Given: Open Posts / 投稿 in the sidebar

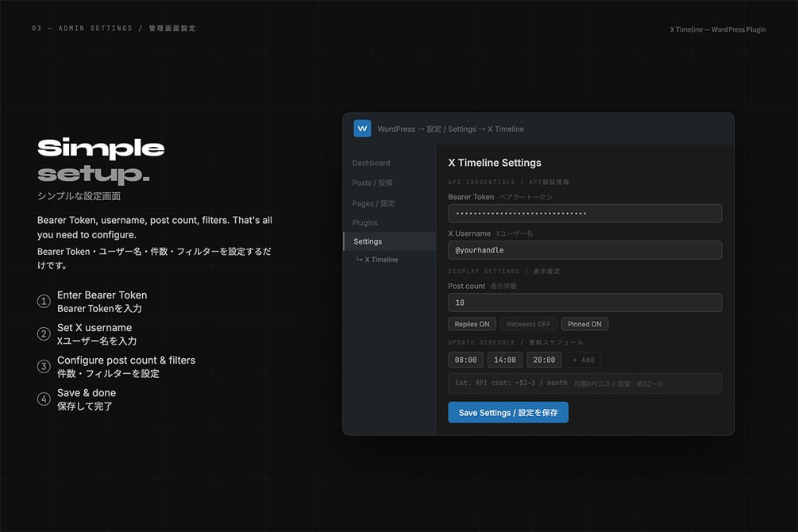Looking at the screenshot, I should pyautogui.click(x=372, y=183).
